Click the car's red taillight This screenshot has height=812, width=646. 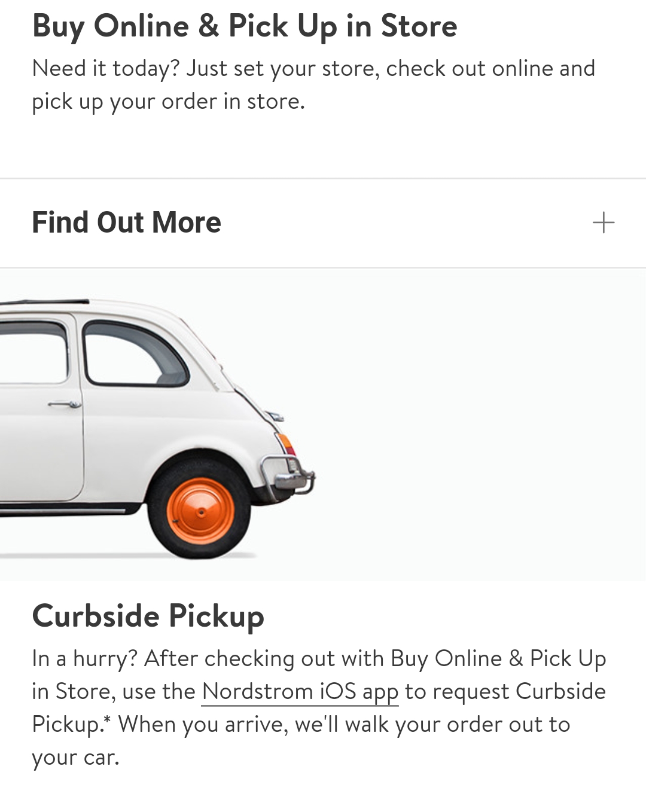pos(287,444)
